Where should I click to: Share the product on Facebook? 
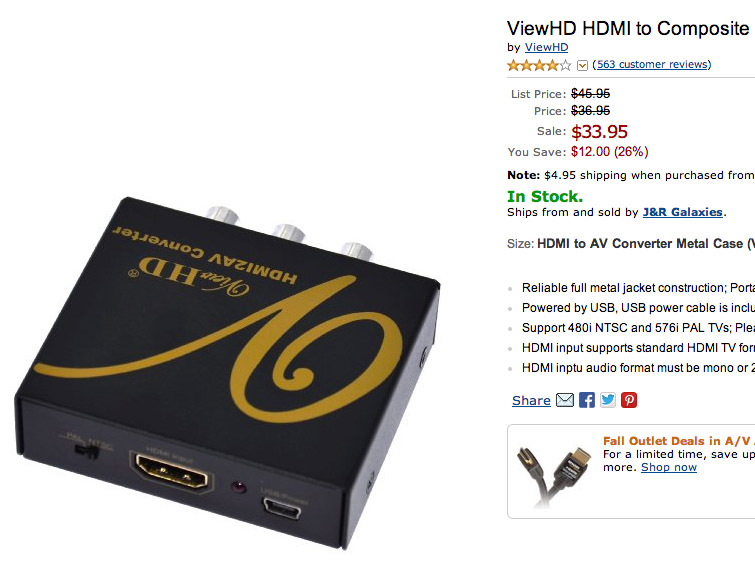[x=586, y=400]
